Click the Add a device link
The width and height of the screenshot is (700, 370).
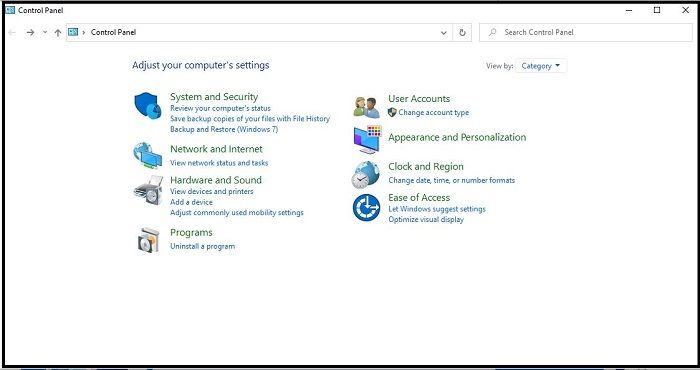click(x=191, y=202)
